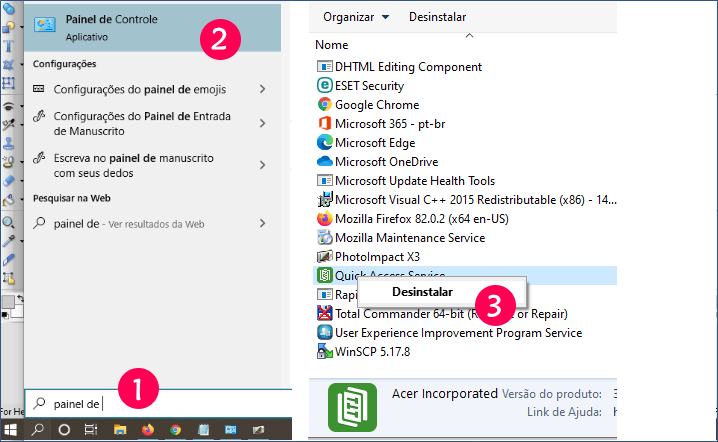Open File Explorer from taskbar
Image resolution: width=718 pixels, height=442 pixels.
tap(120, 430)
